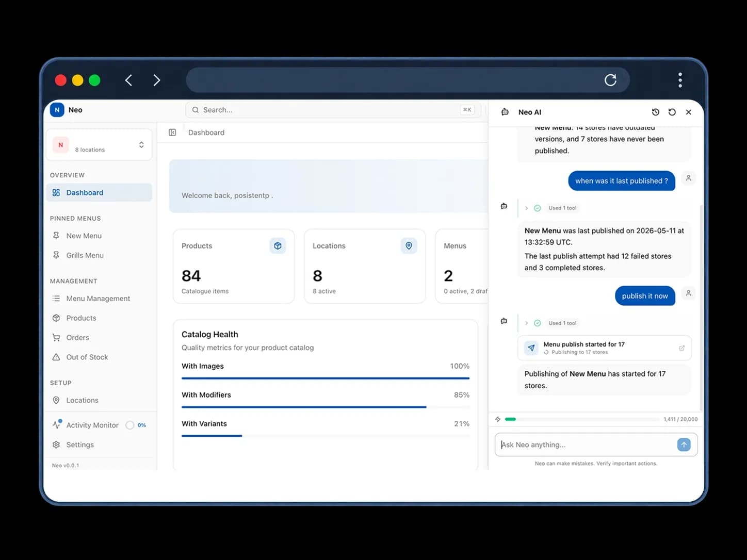Click the browser forward arrow
This screenshot has height=560, width=747.
[x=157, y=80]
